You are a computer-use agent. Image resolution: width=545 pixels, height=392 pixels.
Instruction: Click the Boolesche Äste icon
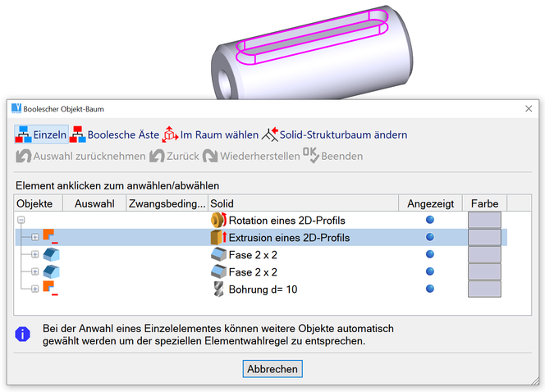78,134
